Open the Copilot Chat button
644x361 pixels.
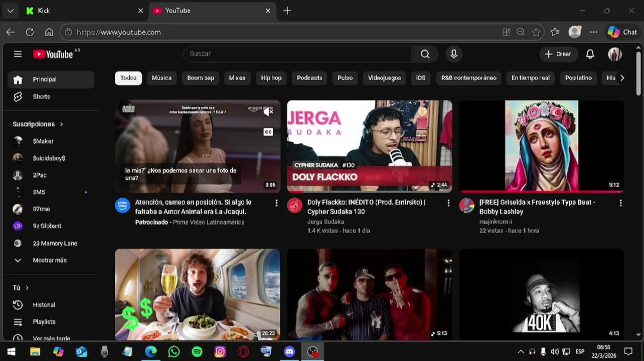(x=622, y=32)
